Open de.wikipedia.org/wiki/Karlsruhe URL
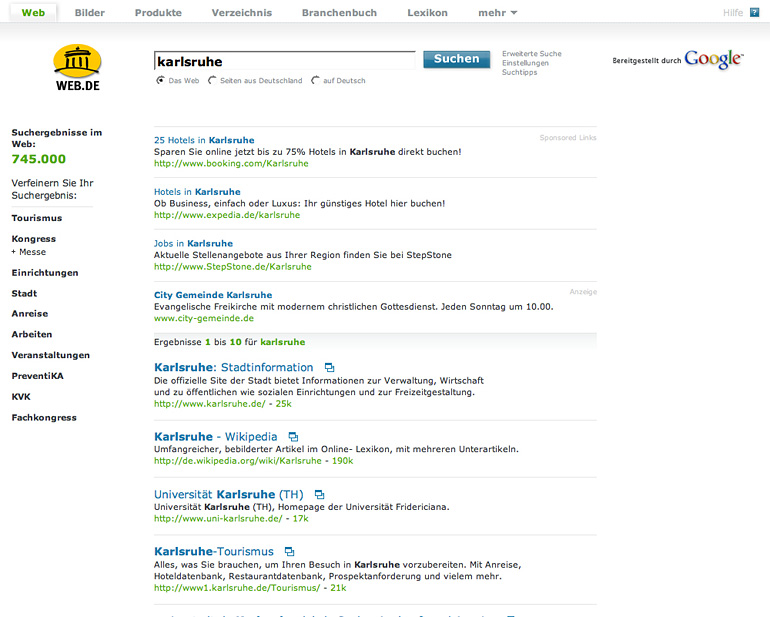 point(238,461)
